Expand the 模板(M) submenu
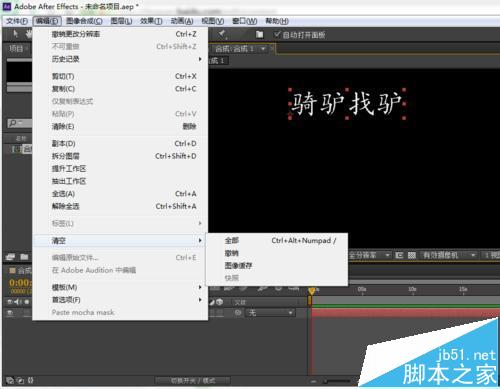500x389 pixels. point(120,287)
